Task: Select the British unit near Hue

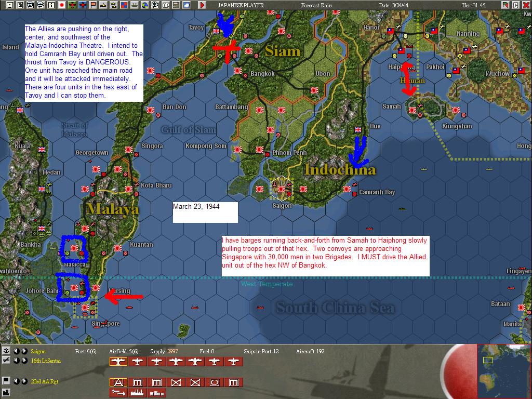Action: (357, 129)
